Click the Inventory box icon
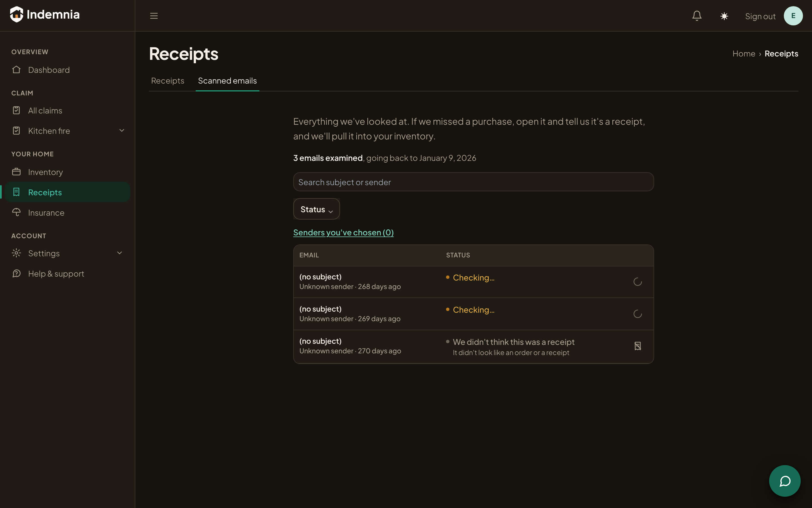The image size is (812, 508). [16, 172]
